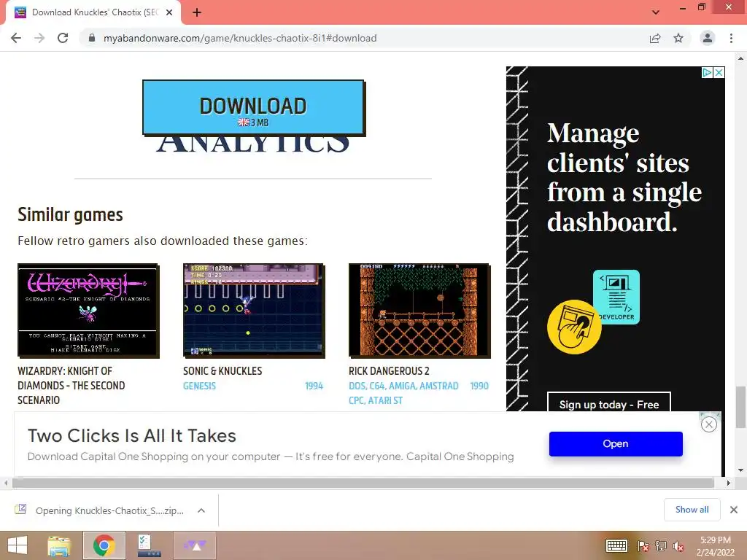Share this page icon

pos(655,38)
